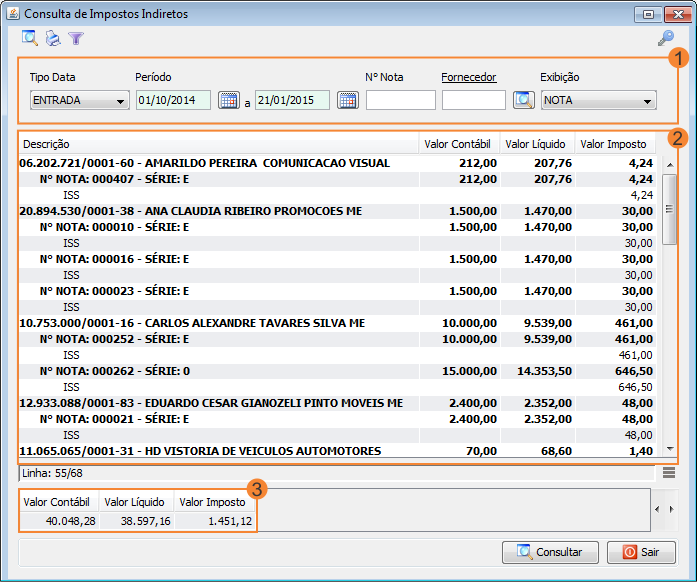
Task: Click the ISS row with value 646,50
Action: tap(337, 387)
